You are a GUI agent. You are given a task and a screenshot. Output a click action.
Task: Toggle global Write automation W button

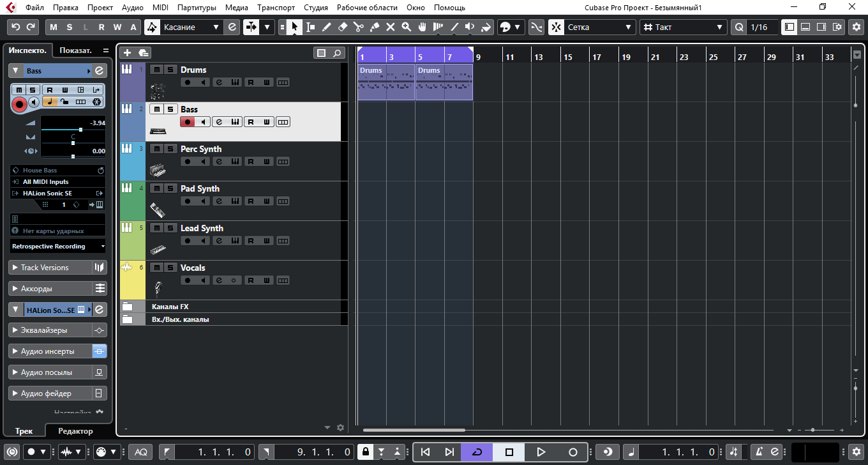pos(117,27)
